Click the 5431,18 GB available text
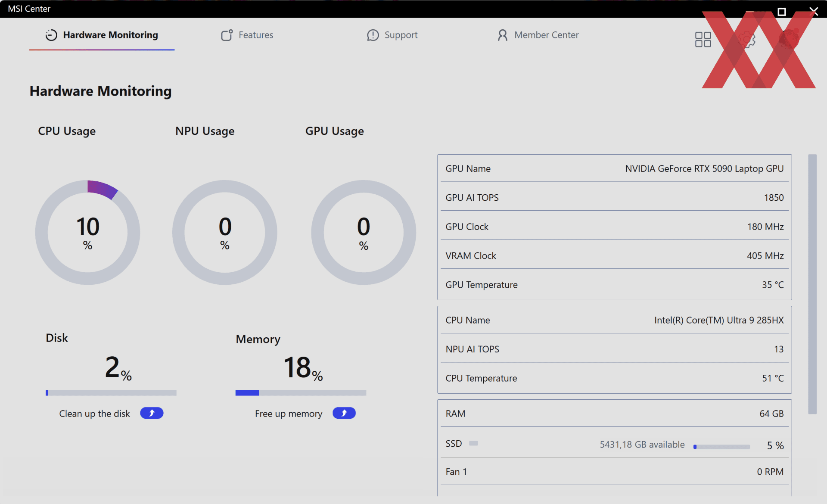827x504 pixels. click(642, 445)
